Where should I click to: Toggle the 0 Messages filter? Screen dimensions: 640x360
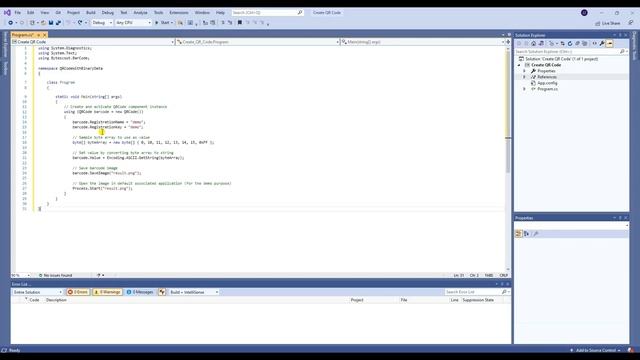[x=140, y=292]
